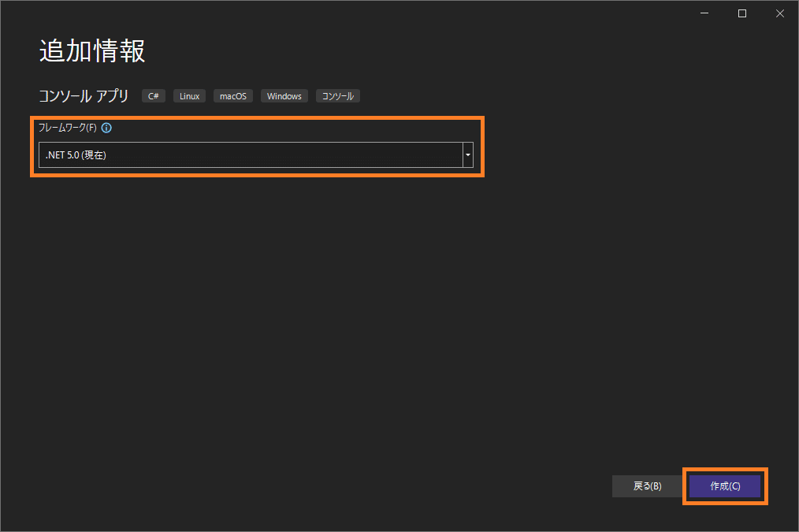Viewport: 799px width, 532px height.
Task: Click the framework info icon
Action: 106,128
